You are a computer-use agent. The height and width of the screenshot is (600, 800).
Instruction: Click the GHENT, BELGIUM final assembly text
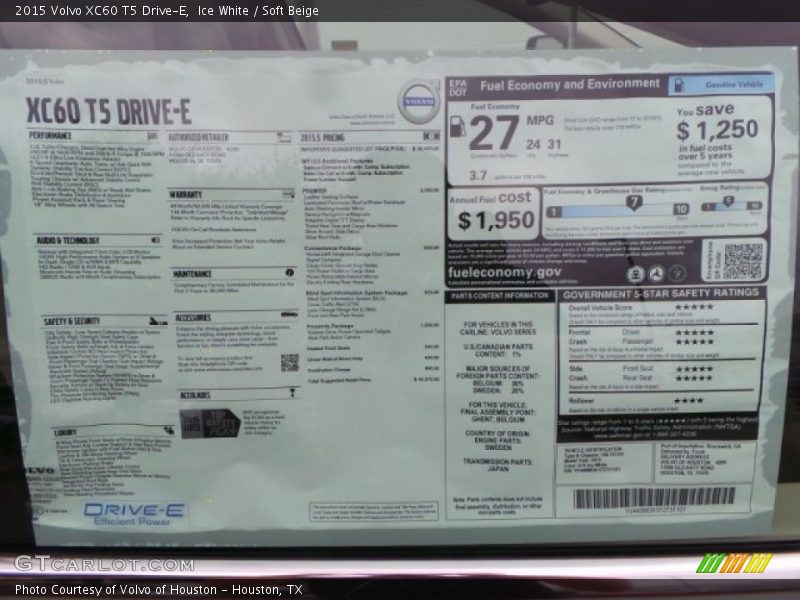point(497,419)
